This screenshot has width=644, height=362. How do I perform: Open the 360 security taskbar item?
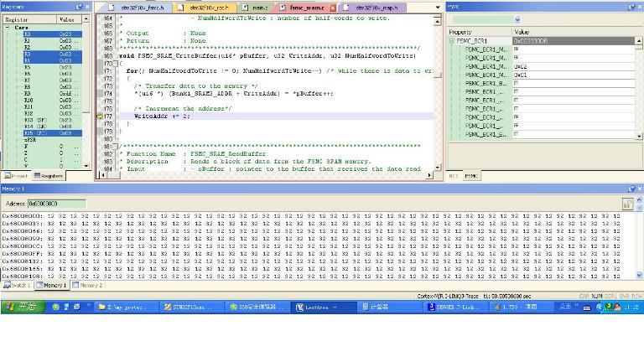tap(257, 307)
